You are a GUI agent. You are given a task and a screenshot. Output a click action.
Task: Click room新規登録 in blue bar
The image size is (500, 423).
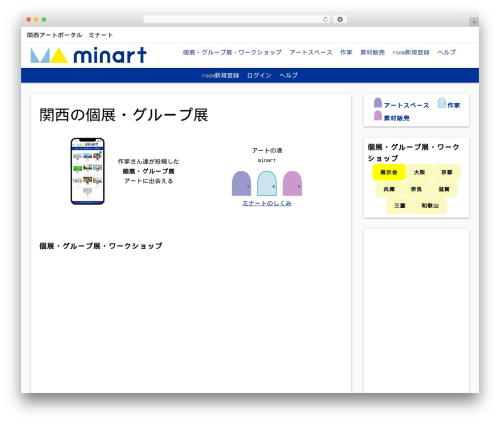(x=220, y=76)
